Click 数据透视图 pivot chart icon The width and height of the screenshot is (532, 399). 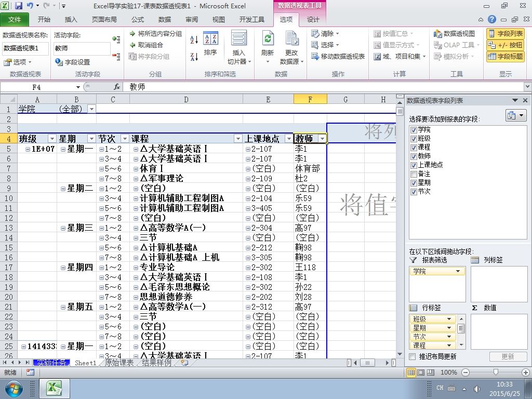coord(454,34)
